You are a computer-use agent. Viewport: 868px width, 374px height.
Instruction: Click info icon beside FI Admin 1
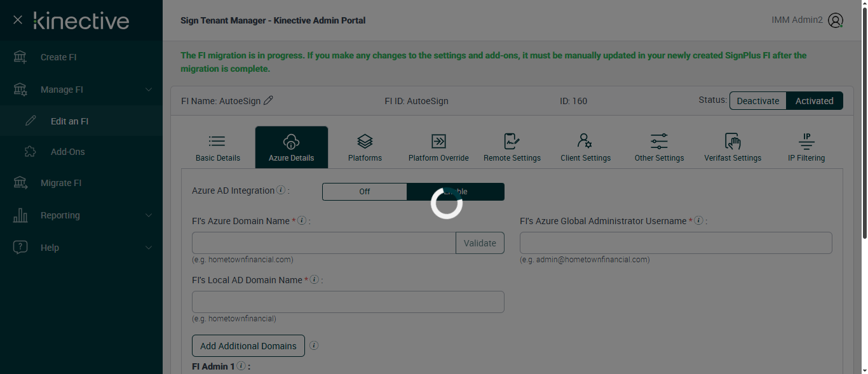click(241, 366)
